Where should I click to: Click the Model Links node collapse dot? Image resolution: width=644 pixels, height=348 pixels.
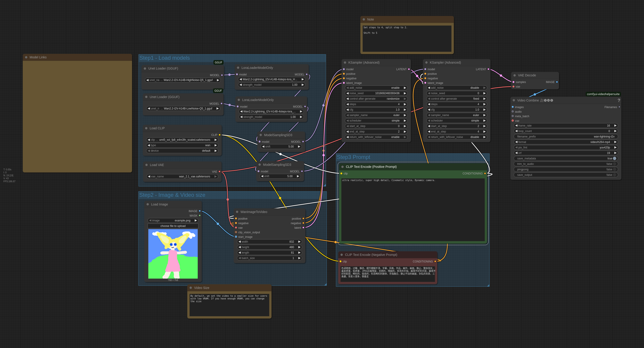26,57
